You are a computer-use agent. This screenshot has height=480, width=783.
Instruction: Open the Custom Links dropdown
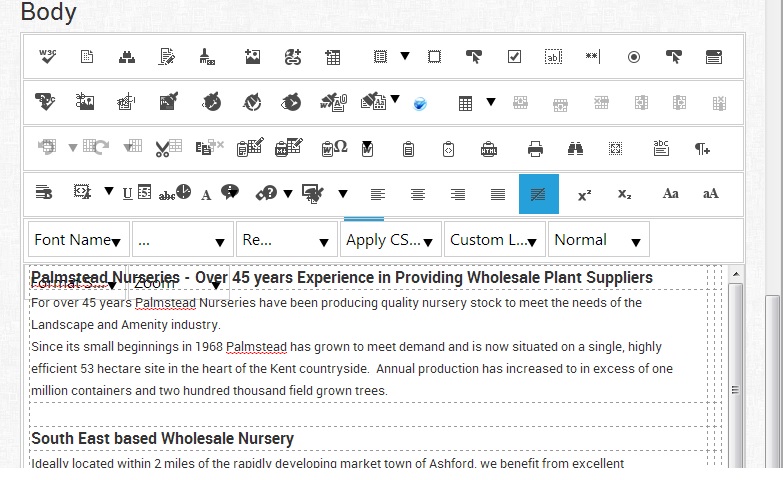[x=494, y=240]
